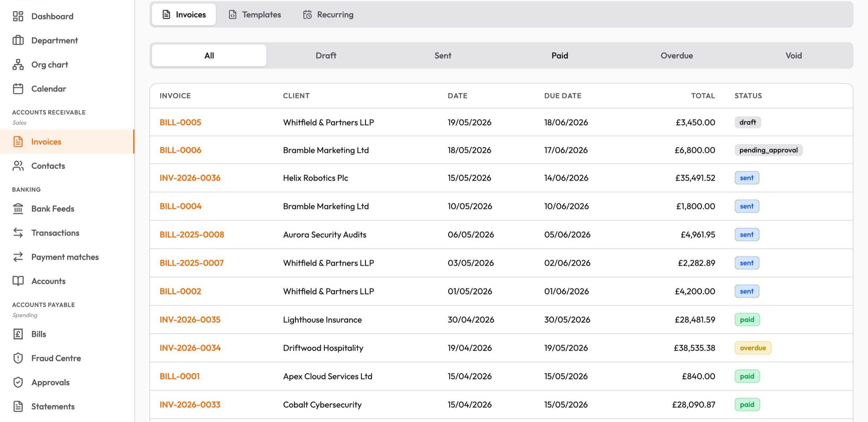The image size is (868, 422).
Task: Click the overdue status badge
Action: click(753, 348)
